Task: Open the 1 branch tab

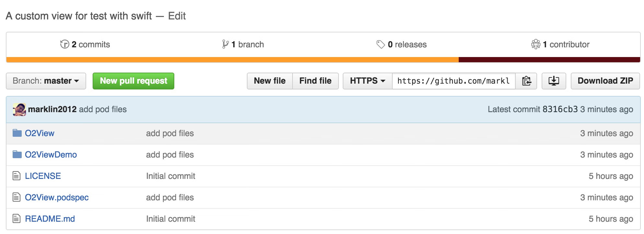Action: coord(243,44)
